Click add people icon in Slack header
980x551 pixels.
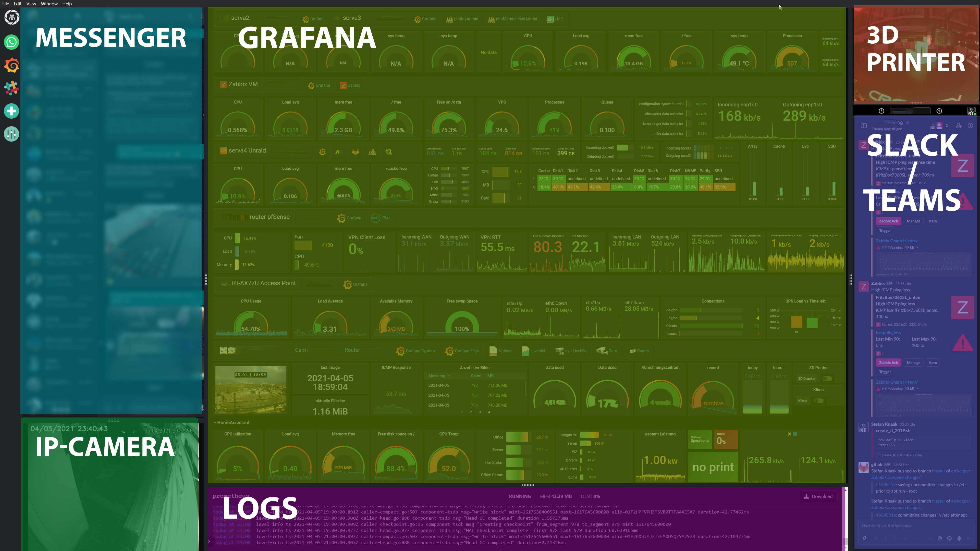[959, 126]
